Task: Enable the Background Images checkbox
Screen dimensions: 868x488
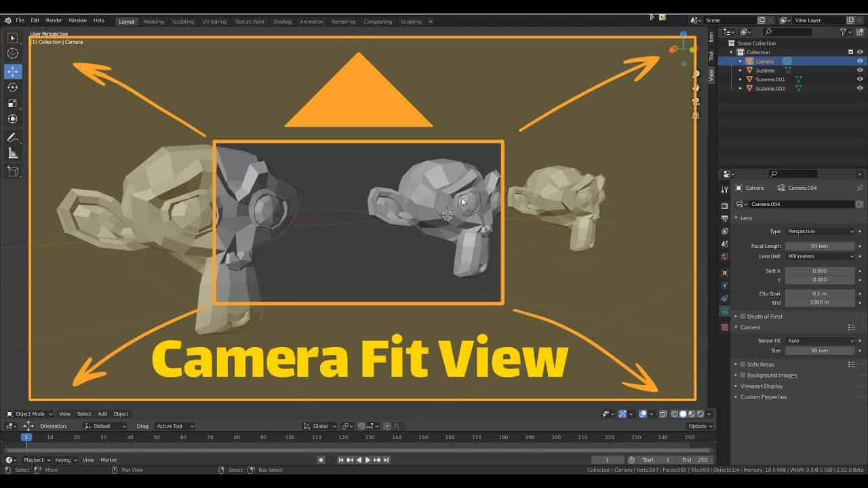Action: click(743, 375)
